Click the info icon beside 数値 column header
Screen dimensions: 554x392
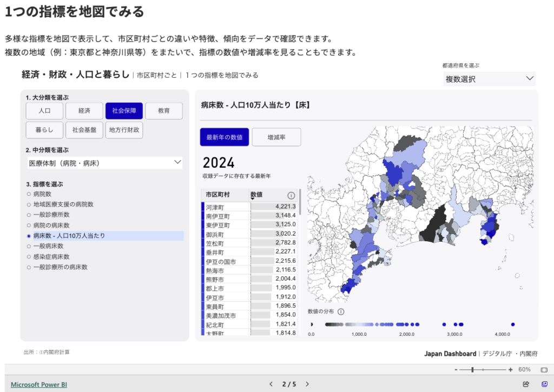coord(291,195)
